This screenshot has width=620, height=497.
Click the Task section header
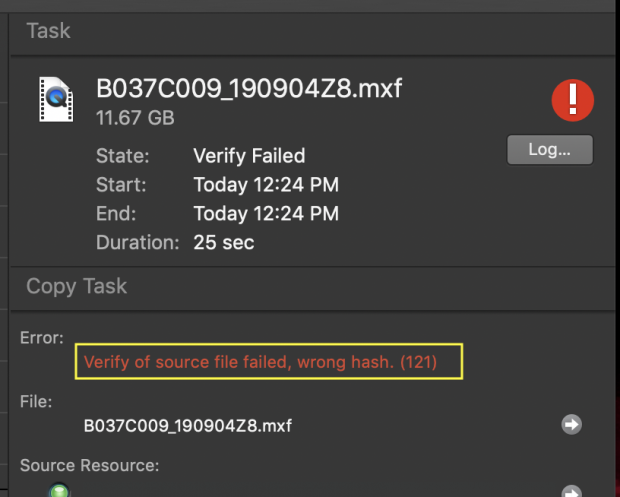click(48, 31)
